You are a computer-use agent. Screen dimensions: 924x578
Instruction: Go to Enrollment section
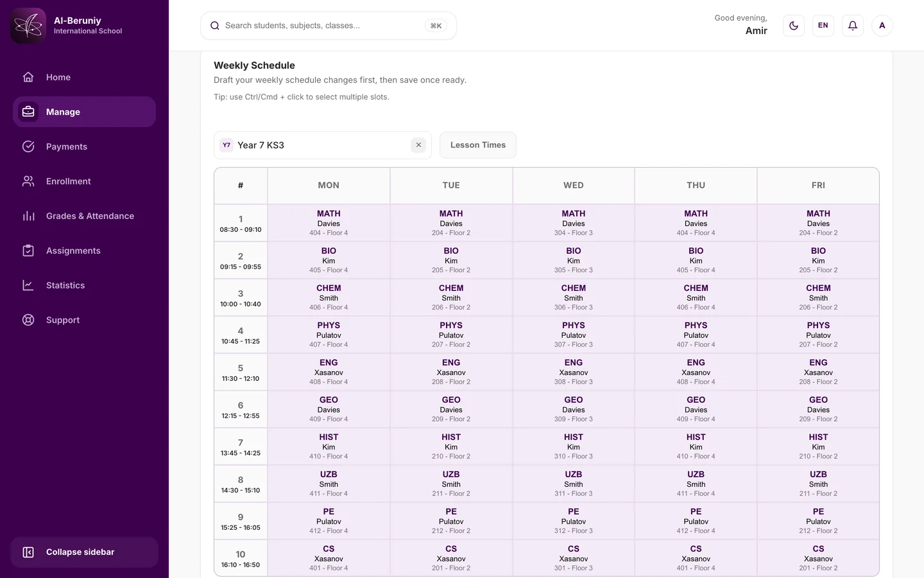point(84,181)
